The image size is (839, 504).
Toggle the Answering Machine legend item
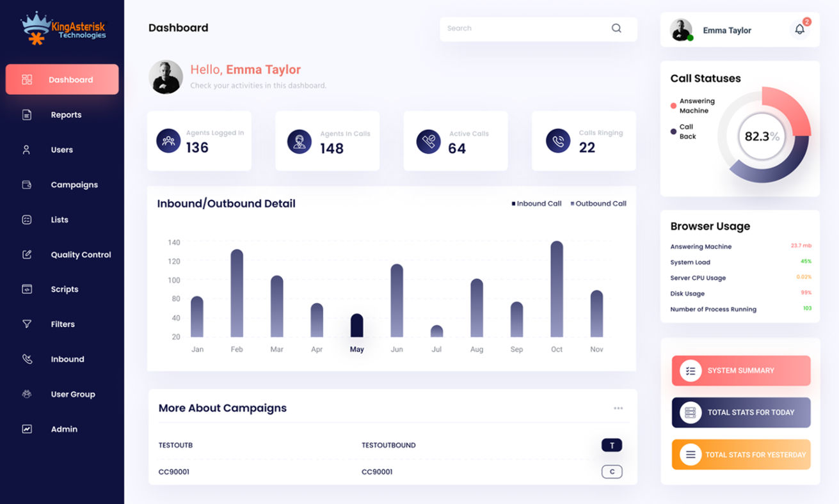pos(693,106)
